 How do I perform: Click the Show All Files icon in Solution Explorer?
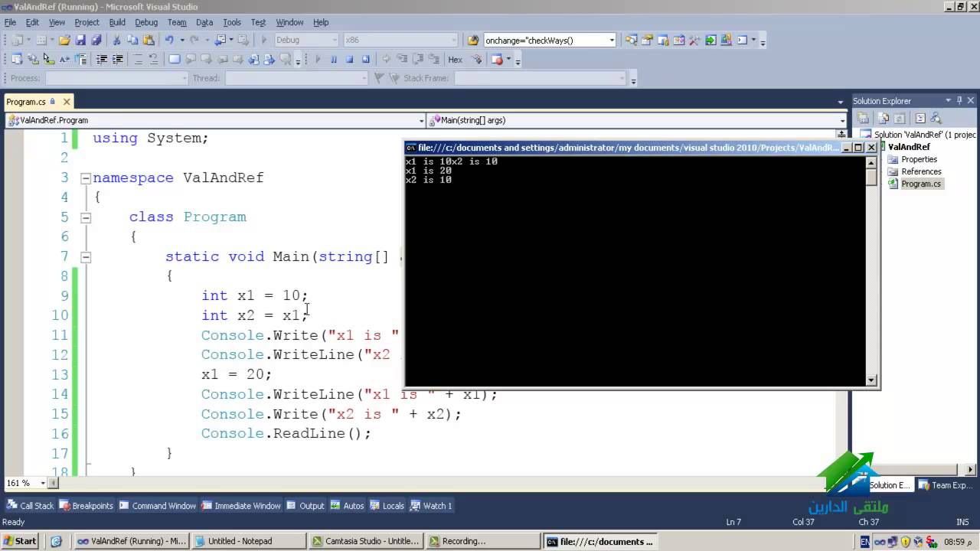[x=884, y=119]
